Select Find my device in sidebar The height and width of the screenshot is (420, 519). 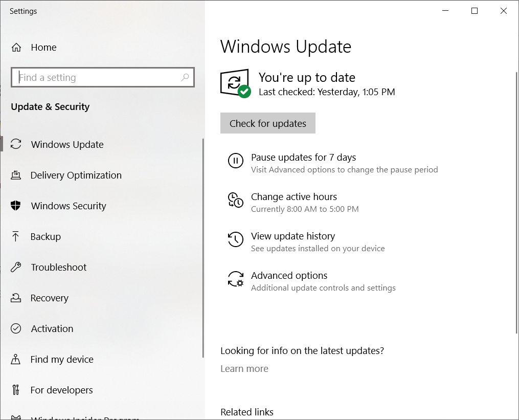pos(61,360)
